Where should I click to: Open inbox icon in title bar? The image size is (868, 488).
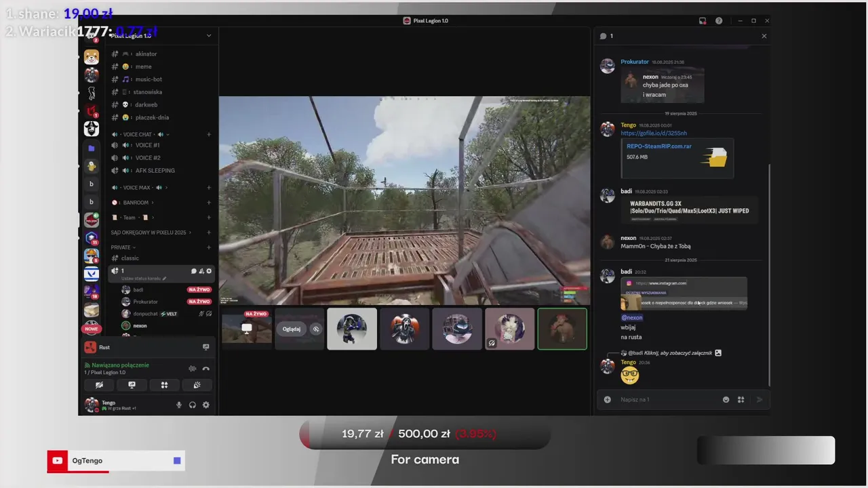click(703, 21)
